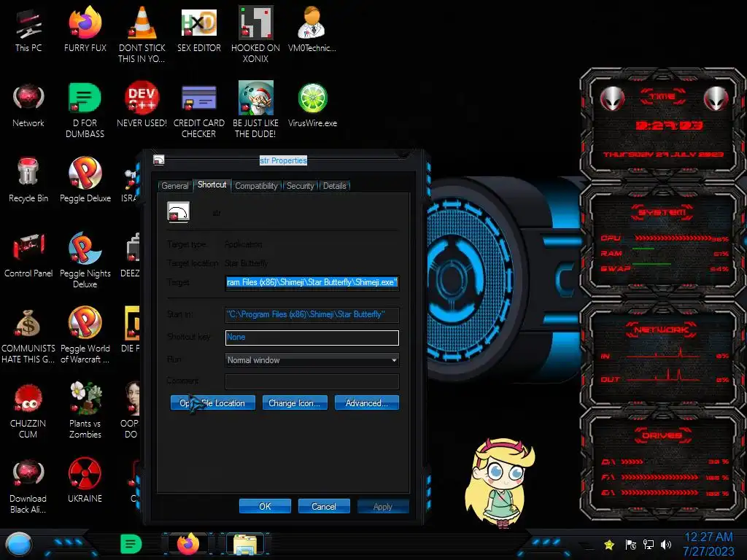Screen dimensions: 747x560
Task: Click the Star Butterfly shimeji character
Action: tap(499, 483)
